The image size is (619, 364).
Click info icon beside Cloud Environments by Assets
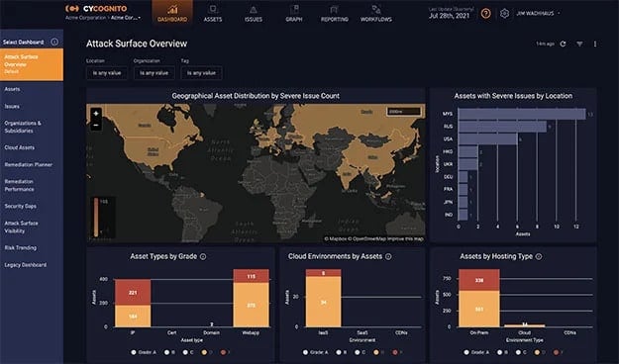pyautogui.click(x=388, y=257)
